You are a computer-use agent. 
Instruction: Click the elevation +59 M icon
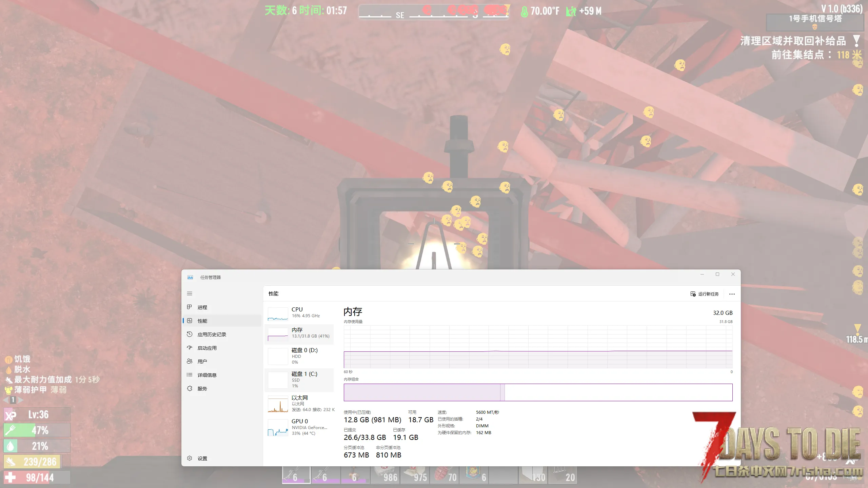coord(571,12)
